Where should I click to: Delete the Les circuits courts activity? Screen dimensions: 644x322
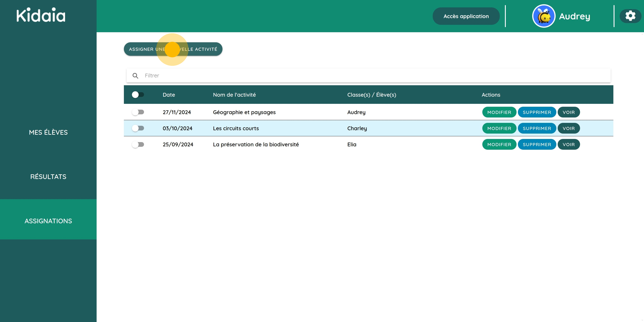537,128
